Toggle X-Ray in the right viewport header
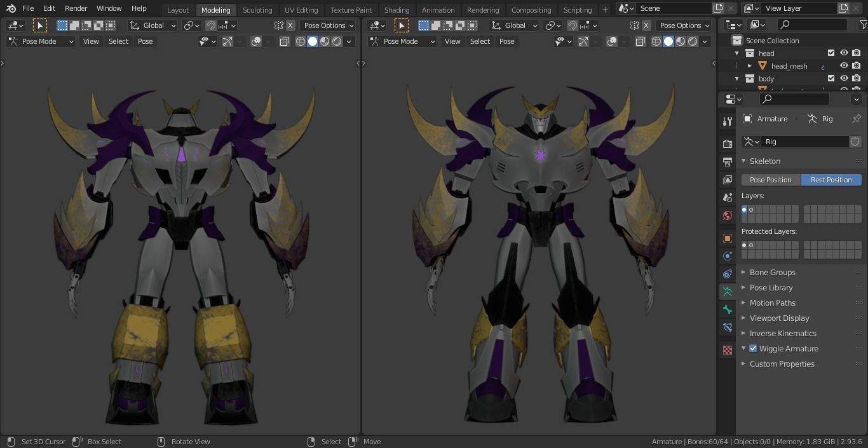 pos(640,41)
